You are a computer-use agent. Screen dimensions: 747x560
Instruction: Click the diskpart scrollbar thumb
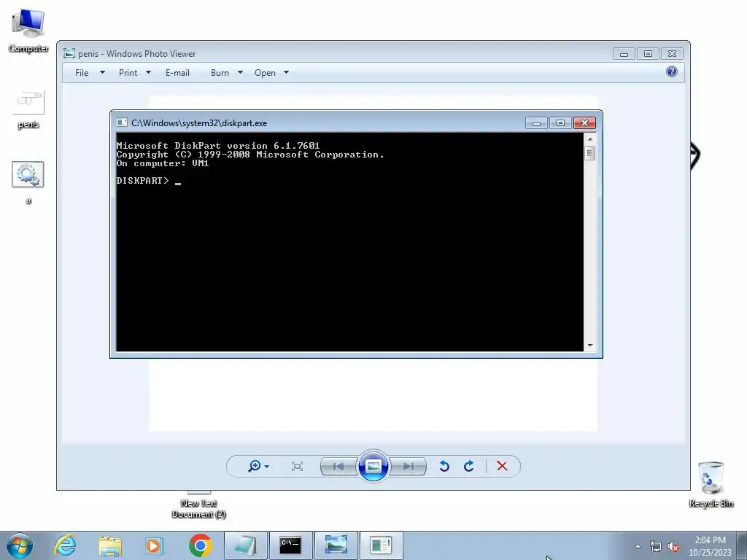click(x=590, y=153)
